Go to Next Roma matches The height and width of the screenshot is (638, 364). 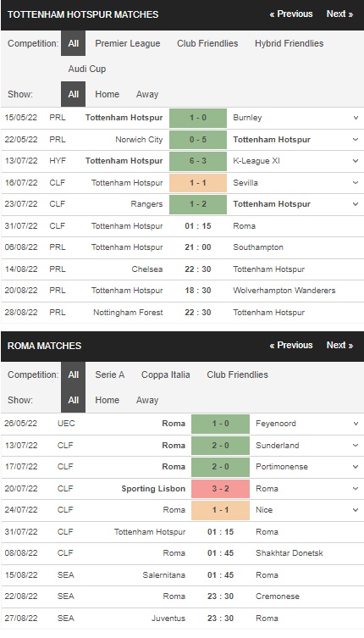click(x=339, y=345)
